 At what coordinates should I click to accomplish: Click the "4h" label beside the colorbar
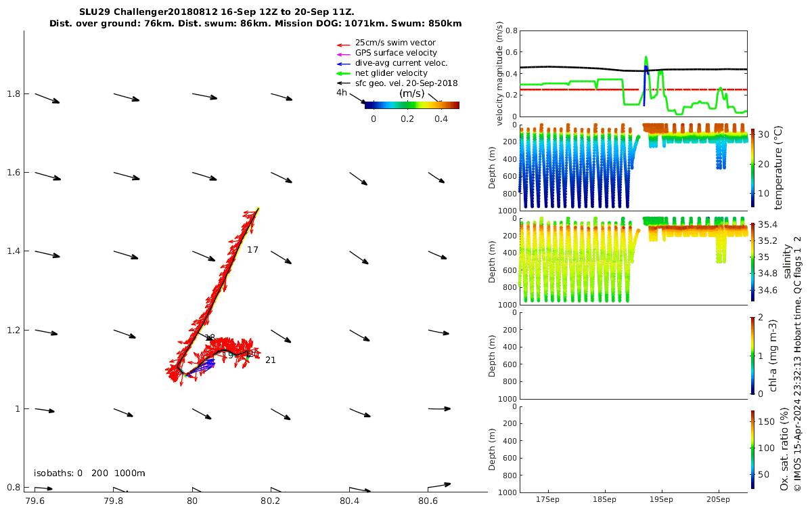pos(342,93)
